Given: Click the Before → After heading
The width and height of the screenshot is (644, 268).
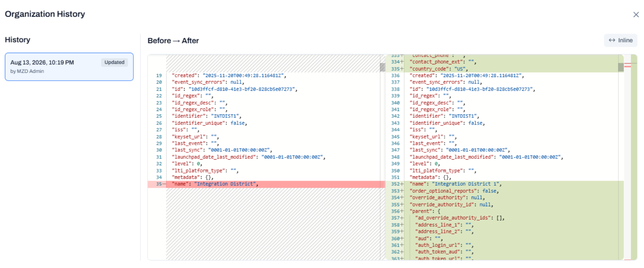Looking at the screenshot, I should click(x=173, y=41).
